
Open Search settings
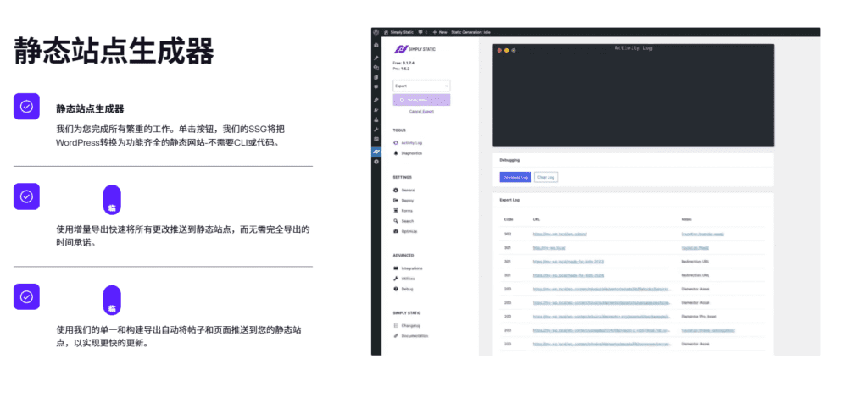click(408, 221)
